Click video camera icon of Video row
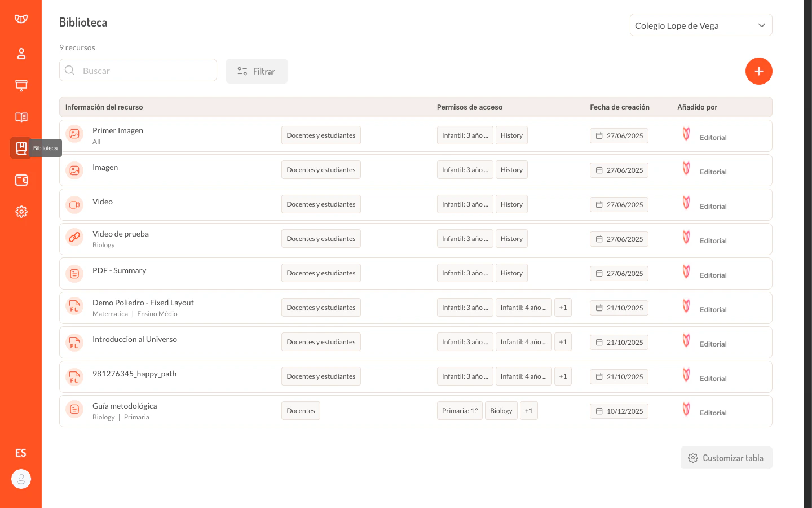Image resolution: width=812 pixels, height=508 pixels. (74, 204)
